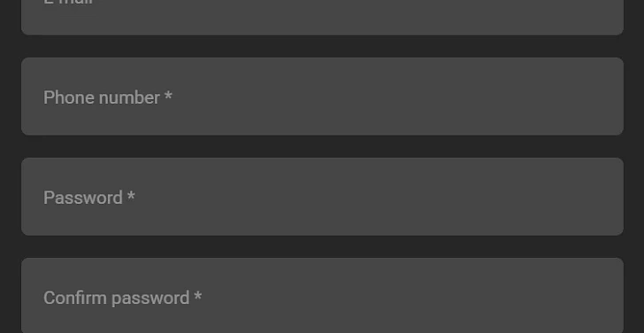Screen dimensions: 644x333
Task: Click the word 'Confirm' in last field
Action: coord(75,298)
